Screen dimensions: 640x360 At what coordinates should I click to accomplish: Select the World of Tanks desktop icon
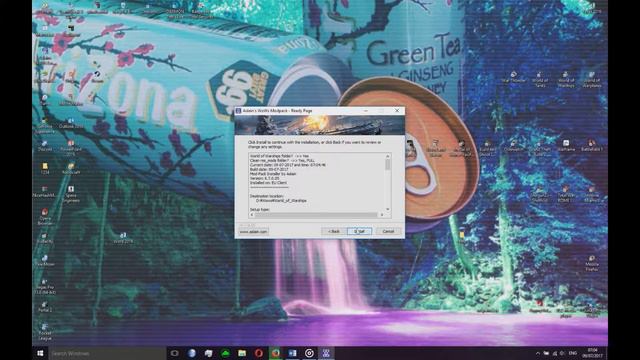[540, 80]
